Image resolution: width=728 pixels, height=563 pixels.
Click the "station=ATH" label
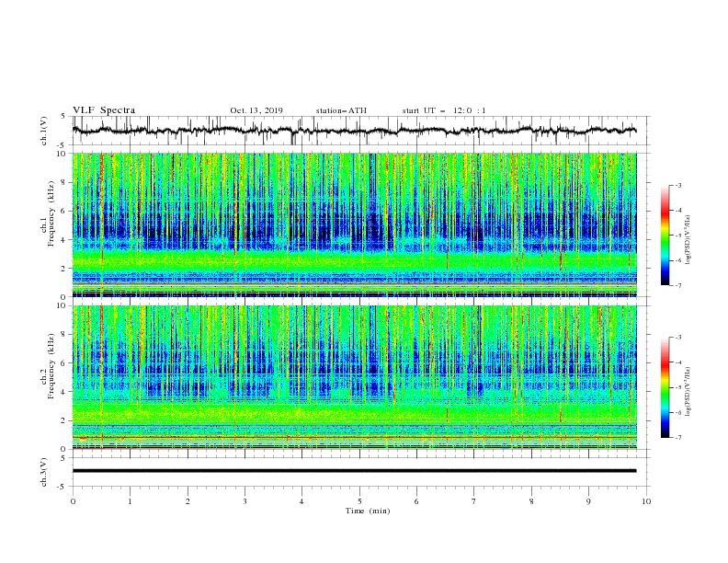click(x=341, y=110)
